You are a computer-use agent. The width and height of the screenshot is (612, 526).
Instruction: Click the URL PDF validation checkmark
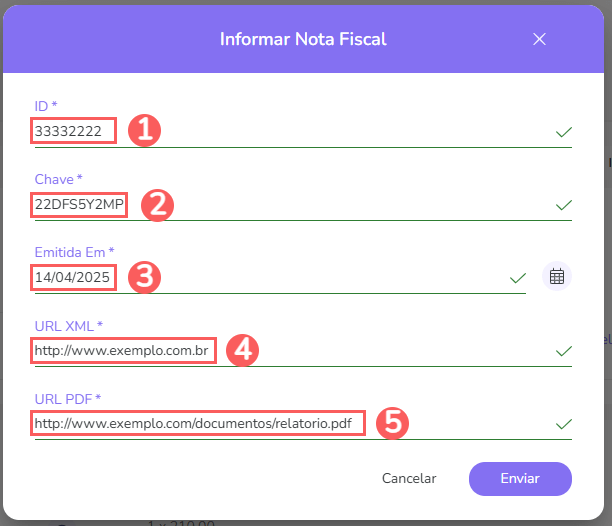pyautogui.click(x=564, y=424)
